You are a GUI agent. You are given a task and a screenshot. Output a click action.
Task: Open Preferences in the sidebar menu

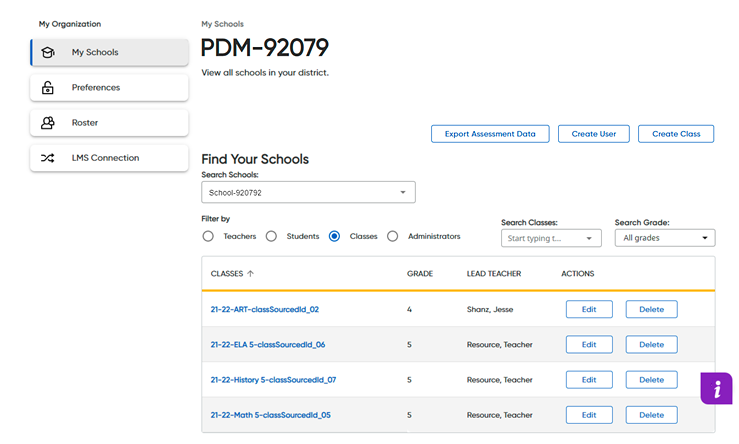click(x=109, y=88)
